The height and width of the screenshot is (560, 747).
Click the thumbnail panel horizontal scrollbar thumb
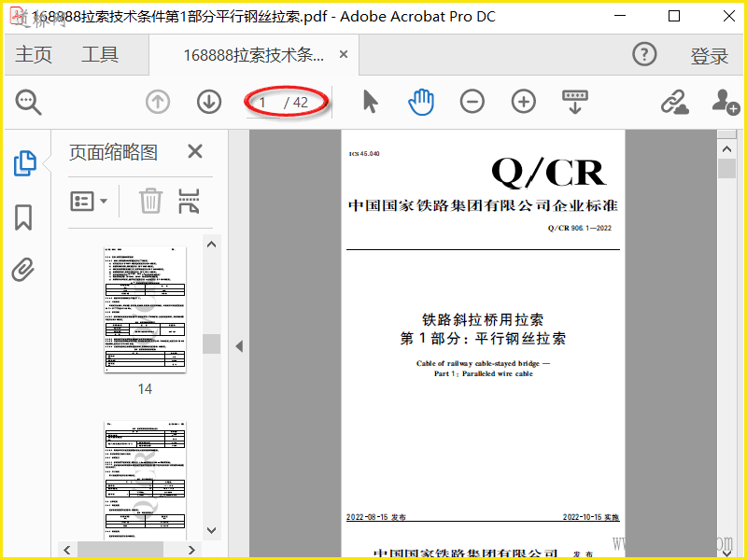pyautogui.click(x=120, y=550)
